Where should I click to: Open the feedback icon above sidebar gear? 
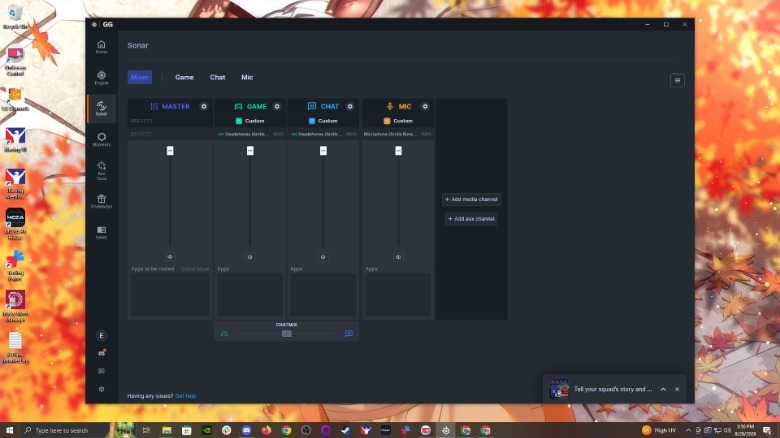pos(101,371)
